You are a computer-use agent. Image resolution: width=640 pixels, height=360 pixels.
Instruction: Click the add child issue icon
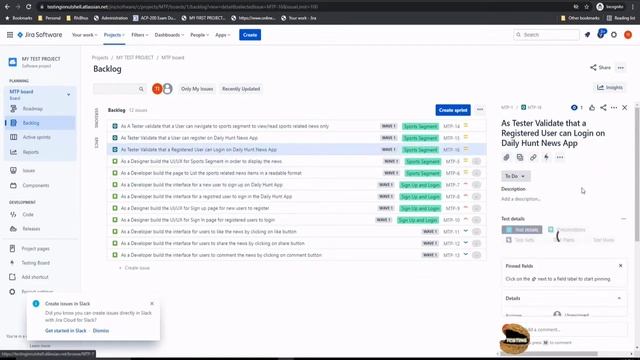tap(520, 157)
